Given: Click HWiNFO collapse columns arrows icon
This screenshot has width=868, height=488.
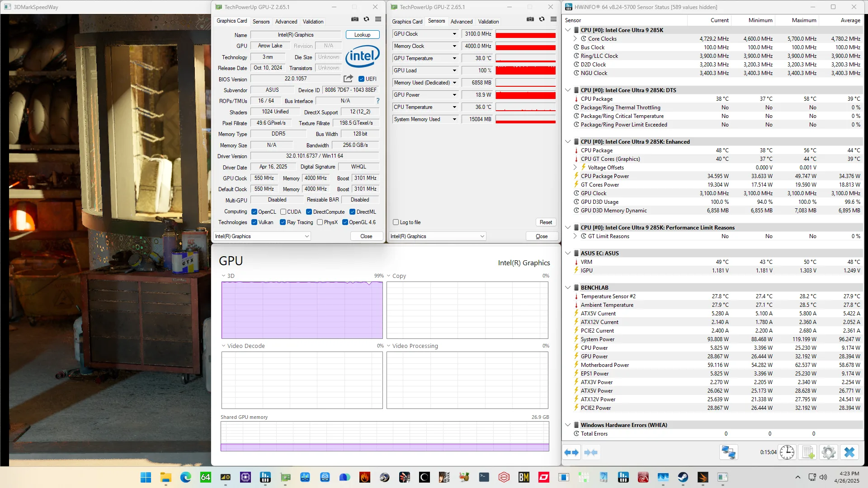Looking at the screenshot, I should tap(591, 452).
